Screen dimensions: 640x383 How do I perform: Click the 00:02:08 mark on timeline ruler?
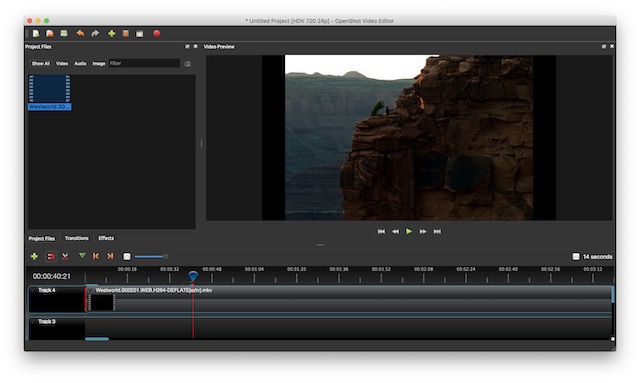coord(423,269)
